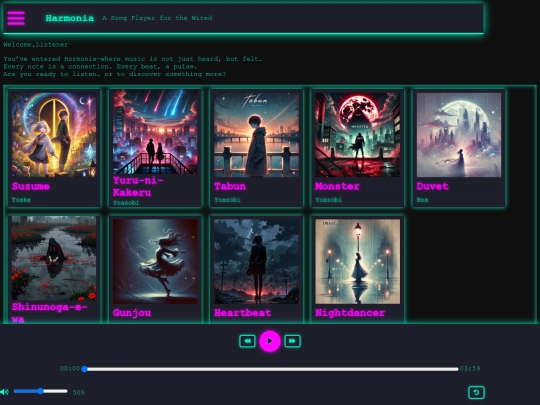Click artist name Toaka under Suzume
Screen dimensions: 540x405
click(21, 200)
